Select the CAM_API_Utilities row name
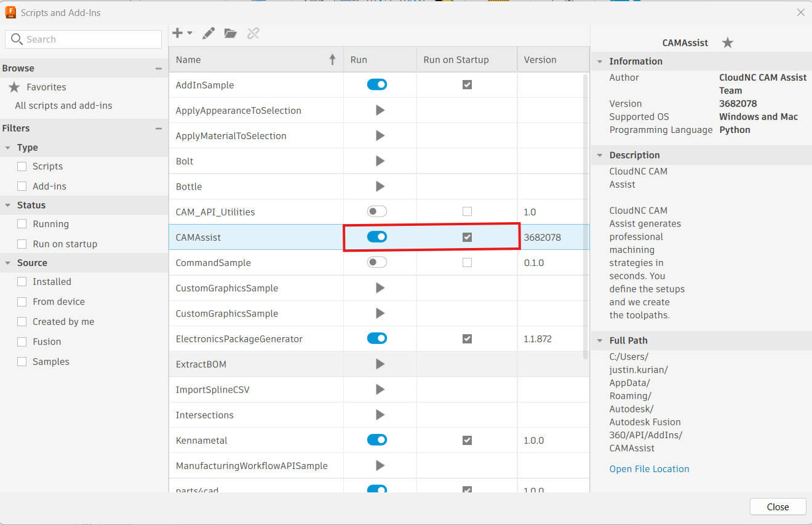Image resolution: width=812 pixels, height=525 pixels. 215,212
